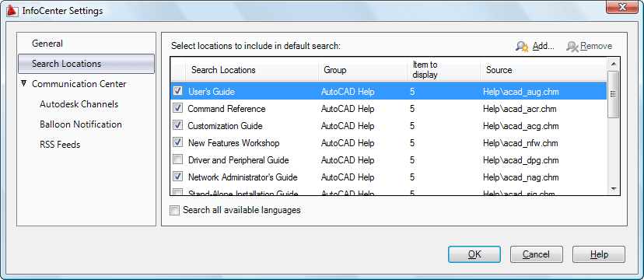Screen dimensions: 644x280
Task: Sort by the Group column header
Action: 362,70
